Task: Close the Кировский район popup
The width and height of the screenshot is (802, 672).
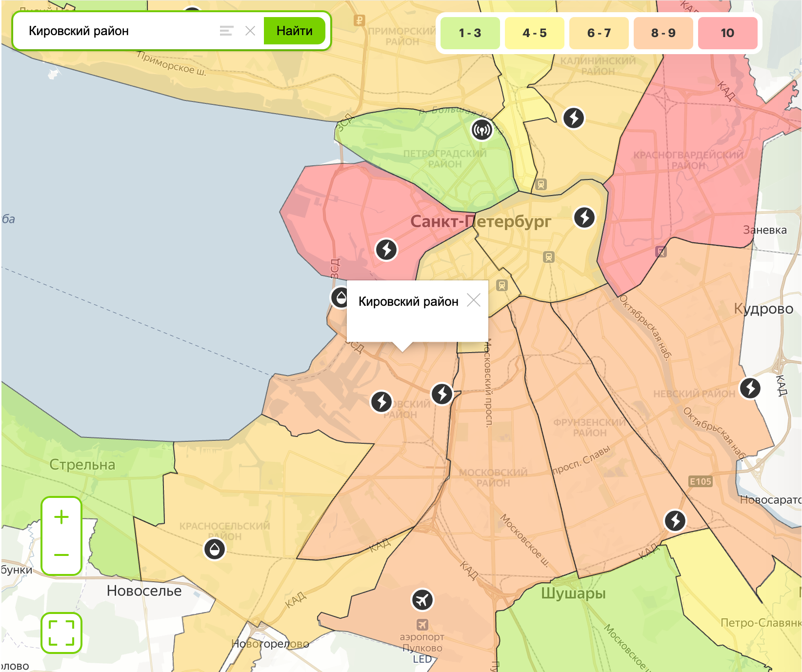Action: coord(474,300)
